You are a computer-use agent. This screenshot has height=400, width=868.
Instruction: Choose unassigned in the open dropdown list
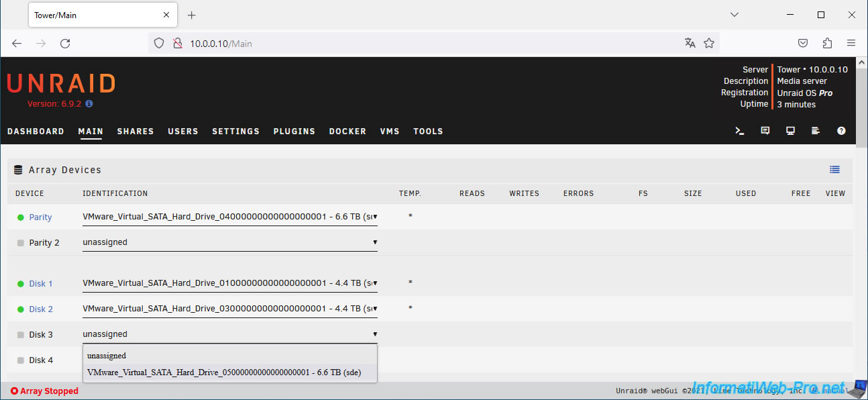pyautogui.click(x=107, y=356)
